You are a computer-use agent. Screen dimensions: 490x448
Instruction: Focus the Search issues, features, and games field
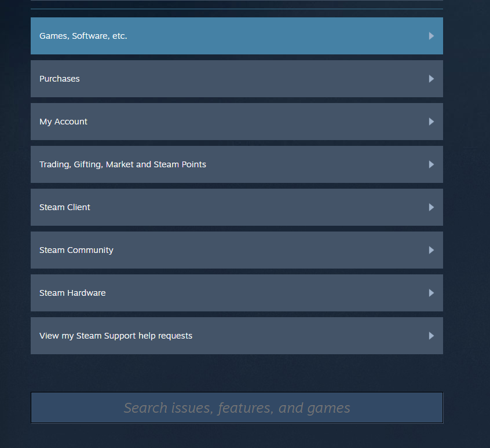[236, 407]
